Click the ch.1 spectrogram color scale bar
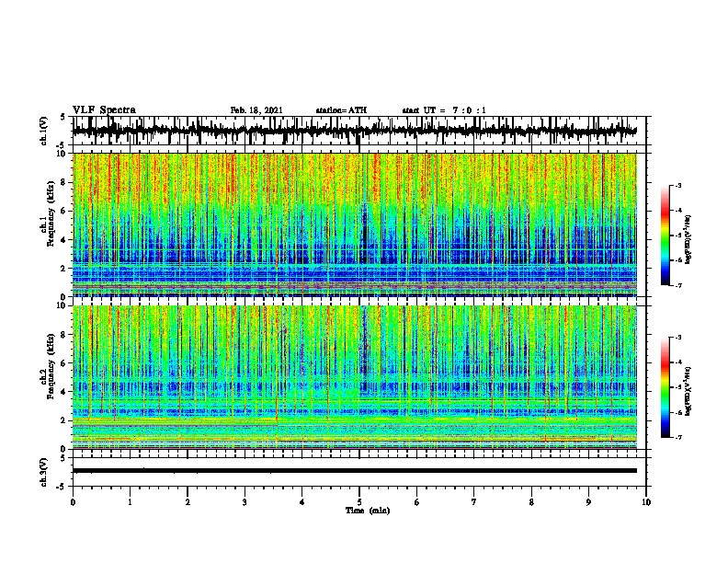Viewport: 728px width, 563px height. pos(665,236)
